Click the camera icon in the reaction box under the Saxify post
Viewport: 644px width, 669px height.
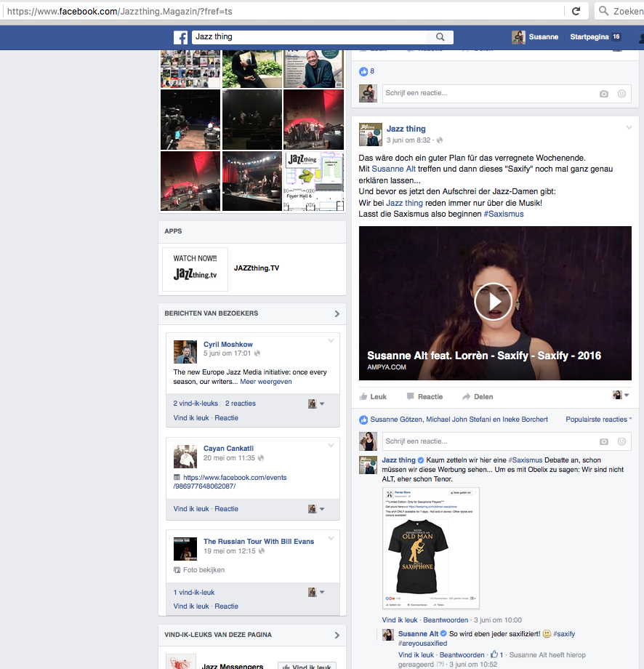point(603,441)
